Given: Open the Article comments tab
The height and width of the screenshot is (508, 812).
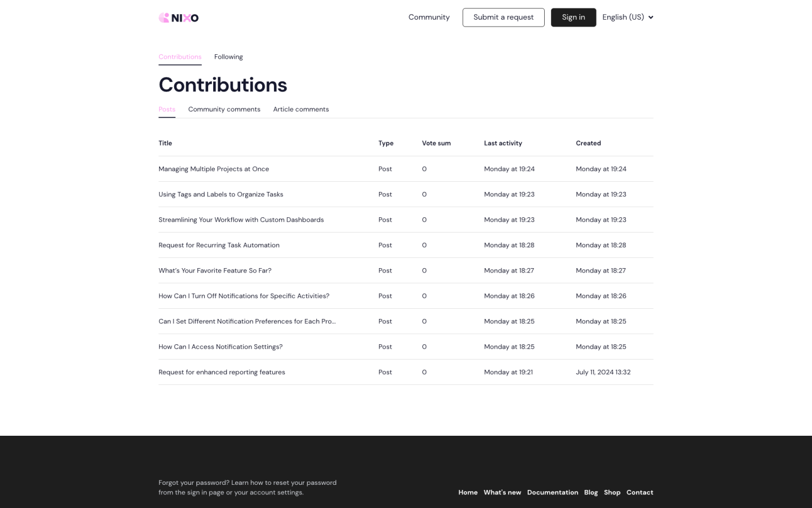Looking at the screenshot, I should (301, 110).
